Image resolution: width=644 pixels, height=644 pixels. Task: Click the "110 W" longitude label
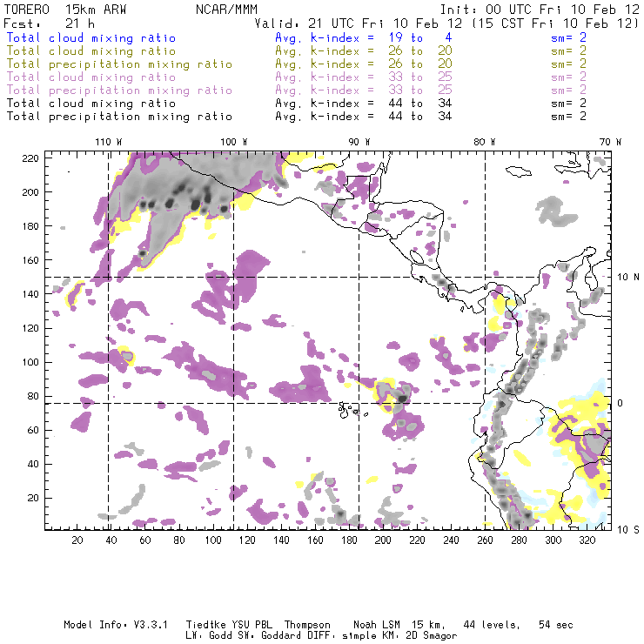click(109, 142)
